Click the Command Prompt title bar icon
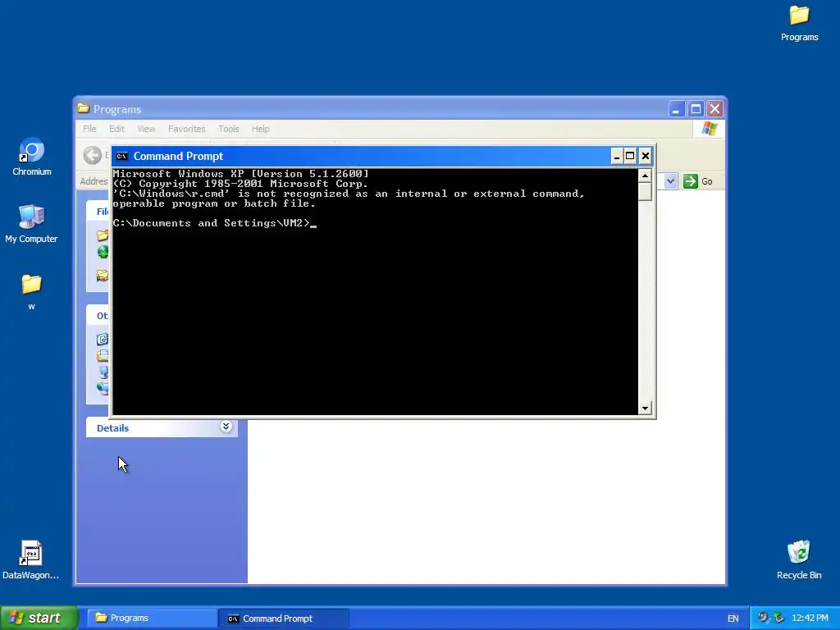Screen dimensions: 840x630 tap(122, 157)
